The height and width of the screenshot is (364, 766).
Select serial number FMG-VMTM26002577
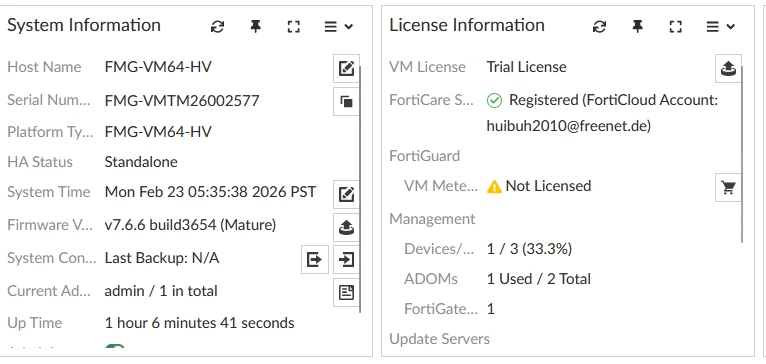pos(182,101)
